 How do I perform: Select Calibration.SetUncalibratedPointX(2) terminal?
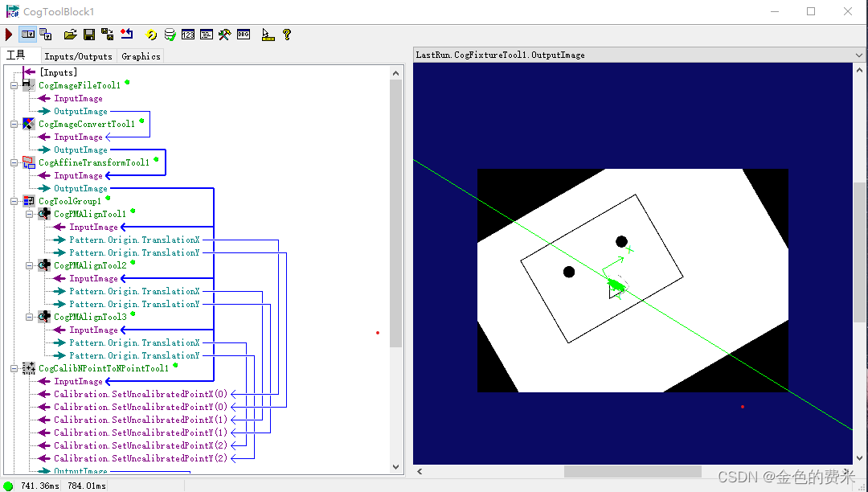(141, 446)
